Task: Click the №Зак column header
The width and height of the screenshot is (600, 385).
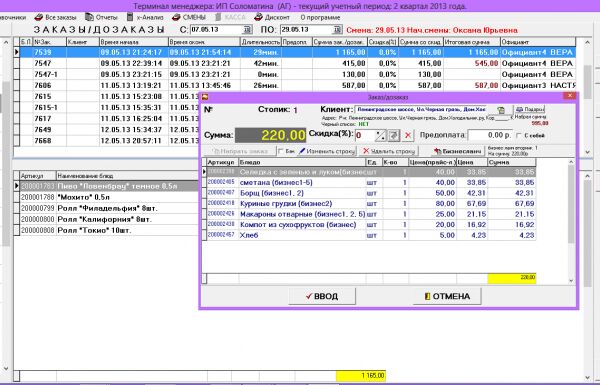Action: pyautogui.click(x=50, y=42)
